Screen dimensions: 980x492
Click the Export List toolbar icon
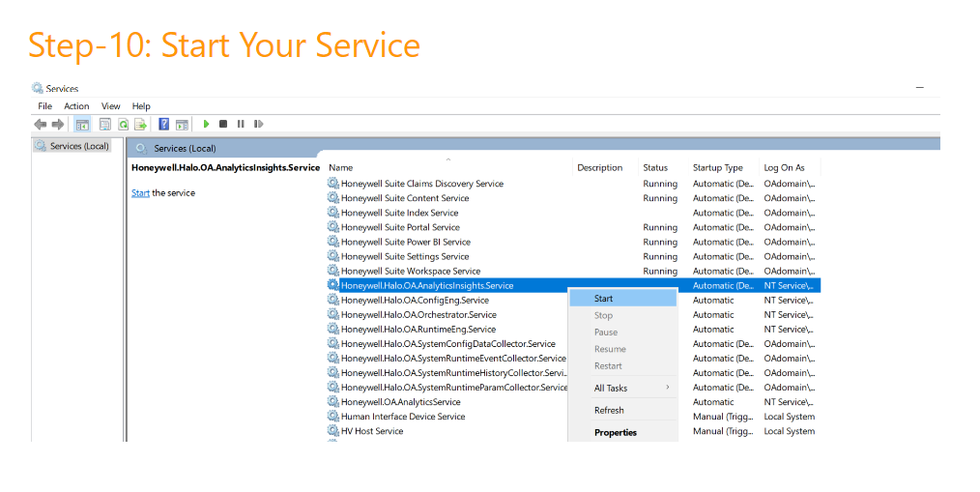point(140,125)
